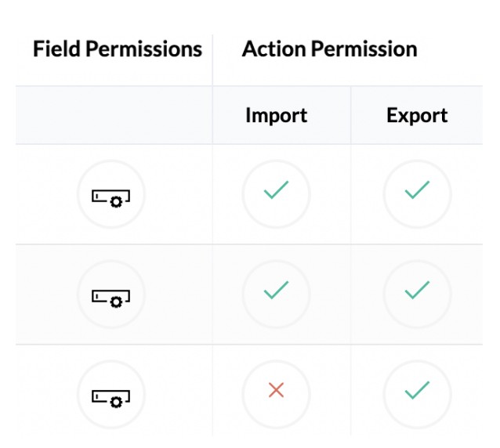Click divider between Field Permissions and Action Permission

point(212,59)
